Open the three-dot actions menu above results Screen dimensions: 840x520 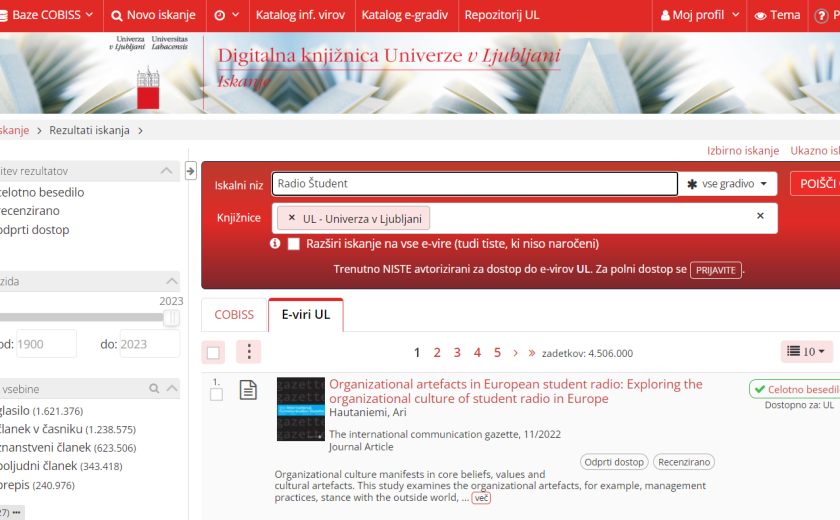(x=248, y=352)
